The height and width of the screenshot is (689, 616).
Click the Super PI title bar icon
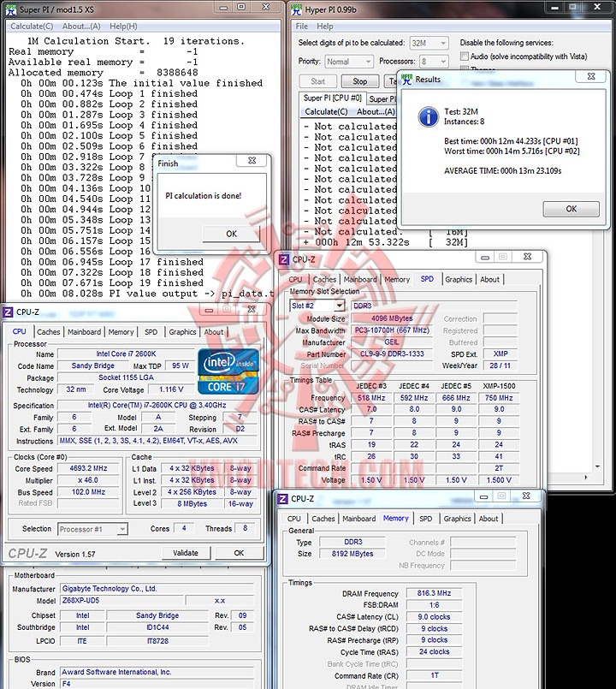coord(11,9)
